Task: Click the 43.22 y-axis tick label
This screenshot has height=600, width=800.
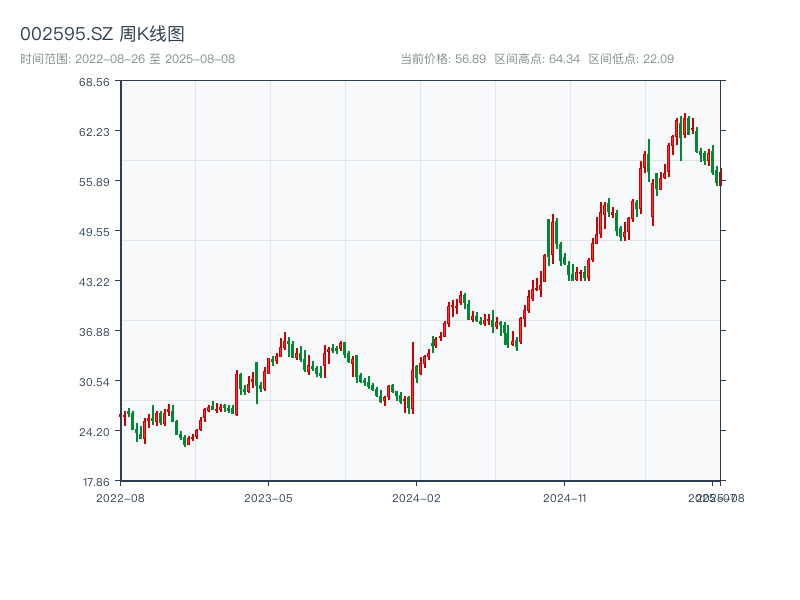Action: [x=94, y=281]
